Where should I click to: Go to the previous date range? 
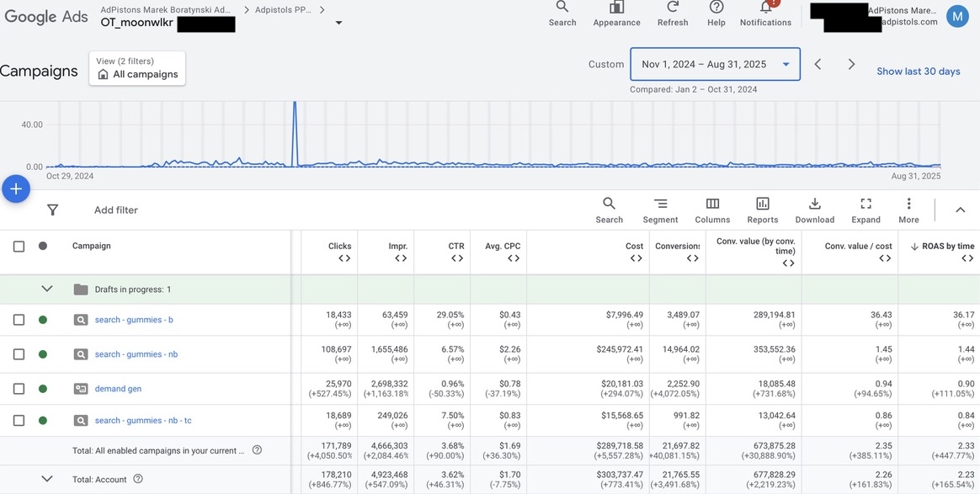[x=818, y=64]
